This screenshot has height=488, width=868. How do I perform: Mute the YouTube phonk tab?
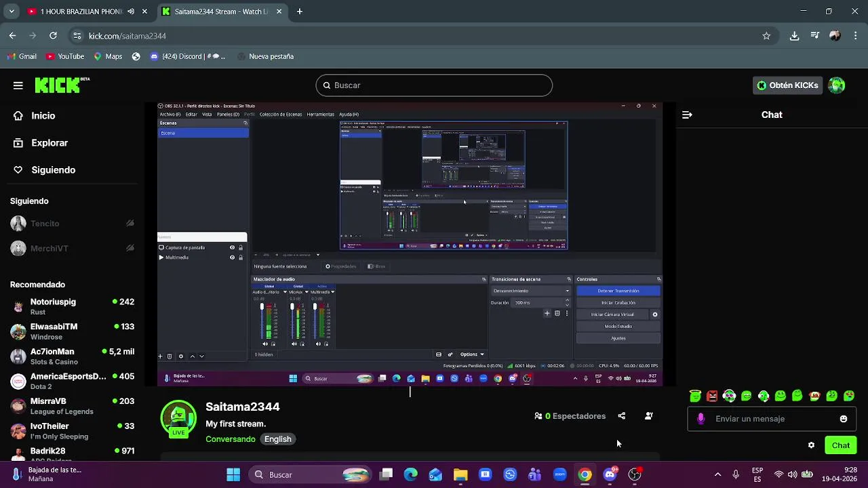click(131, 12)
